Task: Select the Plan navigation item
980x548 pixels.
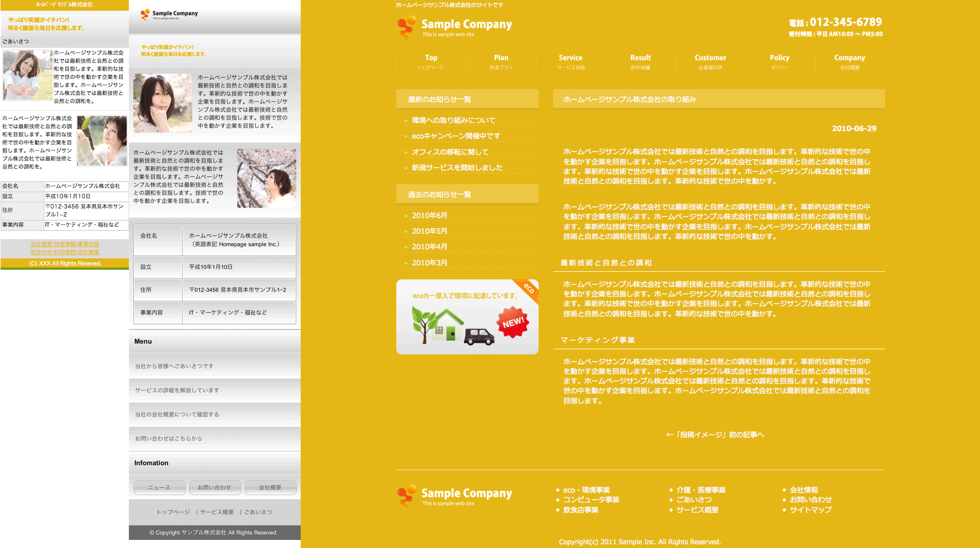Action: click(501, 62)
